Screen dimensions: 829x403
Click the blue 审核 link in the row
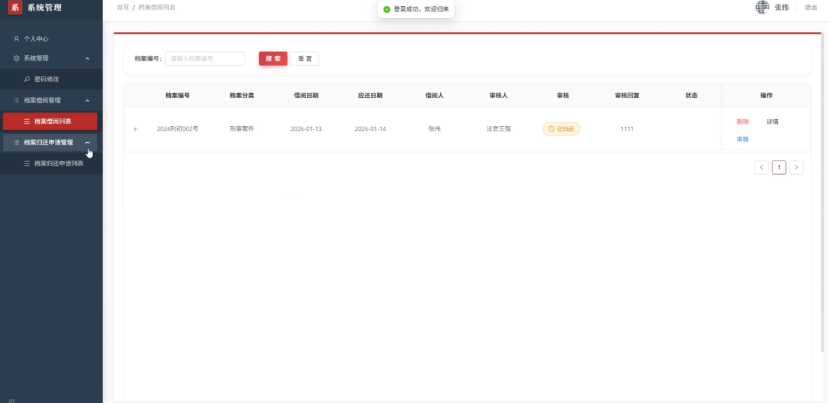click(x=742, y=139)
